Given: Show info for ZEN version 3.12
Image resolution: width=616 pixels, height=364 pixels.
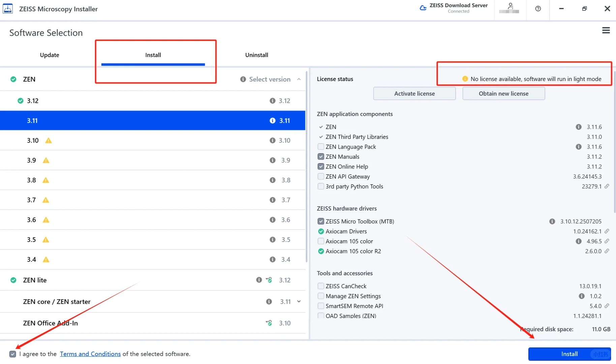Looking at the screenshot, I should [x=272, y=101].
